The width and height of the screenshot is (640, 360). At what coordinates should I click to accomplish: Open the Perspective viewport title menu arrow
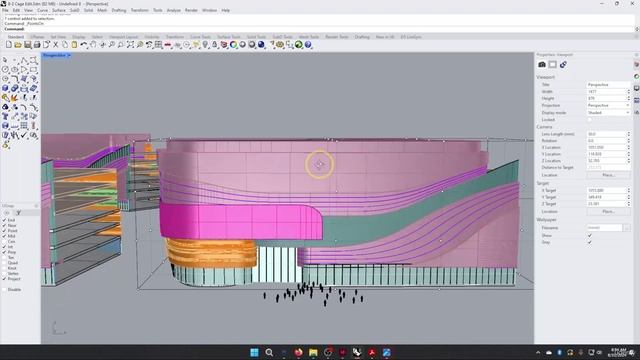click(x=69, y=55)
